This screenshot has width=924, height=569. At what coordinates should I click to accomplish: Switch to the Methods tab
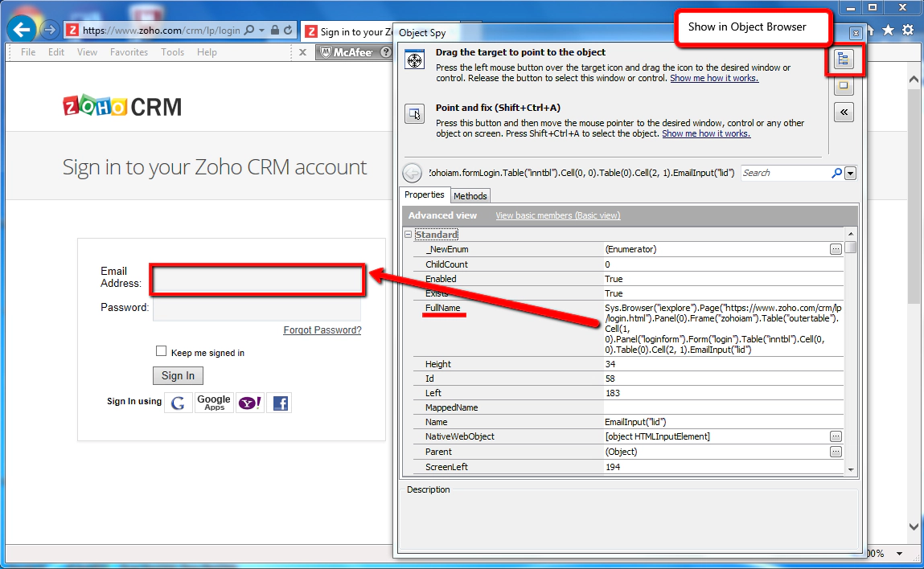470,195
